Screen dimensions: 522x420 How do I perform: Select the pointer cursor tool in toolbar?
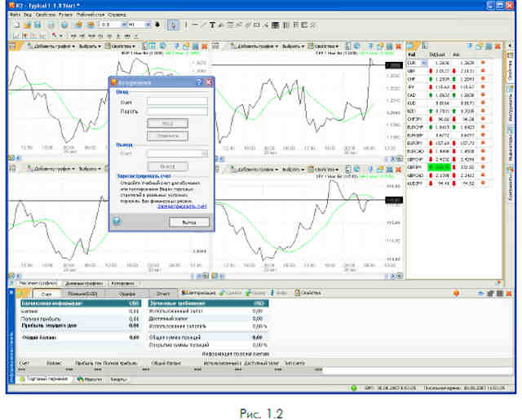point(173,25)
